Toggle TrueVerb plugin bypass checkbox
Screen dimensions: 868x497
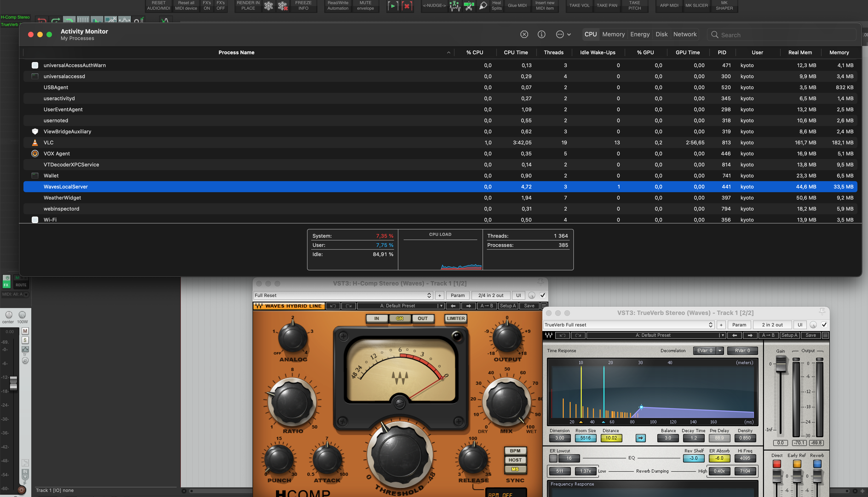[x=824, y=325]
